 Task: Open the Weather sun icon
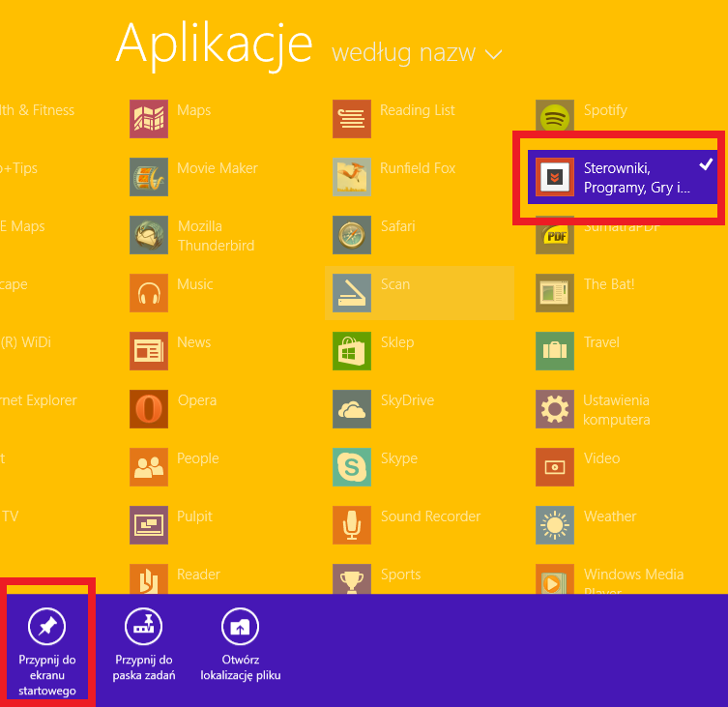[x=554, y=525]
